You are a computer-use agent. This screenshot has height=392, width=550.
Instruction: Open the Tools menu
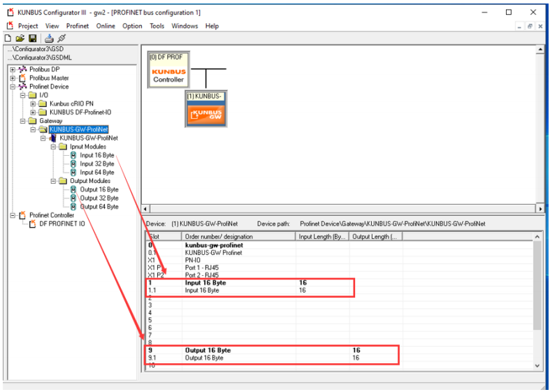click(x=157, y=26)
